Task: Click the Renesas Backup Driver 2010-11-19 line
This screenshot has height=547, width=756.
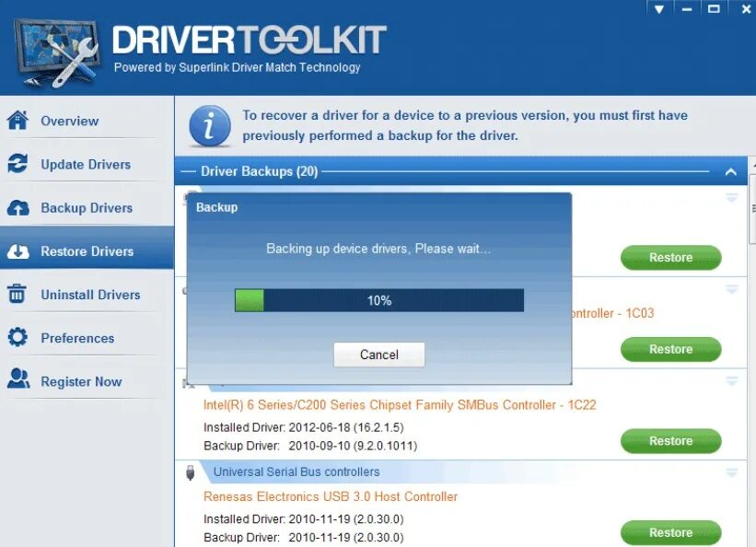Action: pos(303,538)
